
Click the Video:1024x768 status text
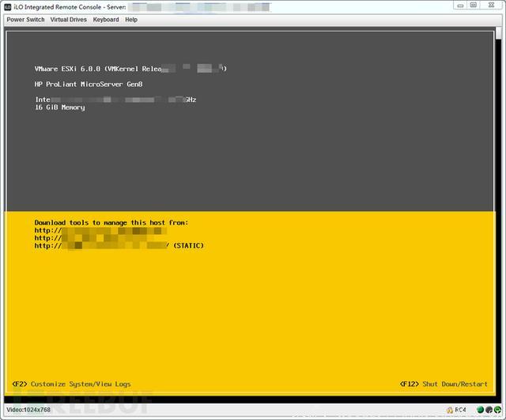tap(28, 410)
